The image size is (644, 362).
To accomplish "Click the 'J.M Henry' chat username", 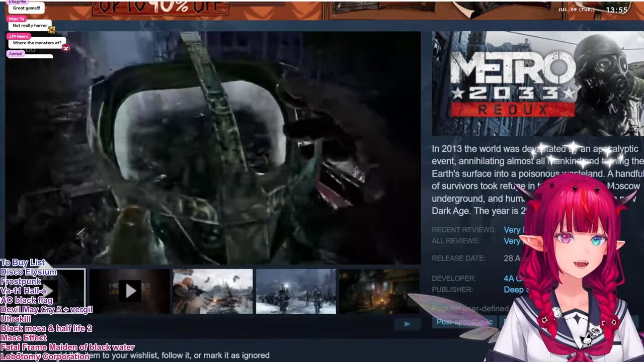I will [19, 36].
